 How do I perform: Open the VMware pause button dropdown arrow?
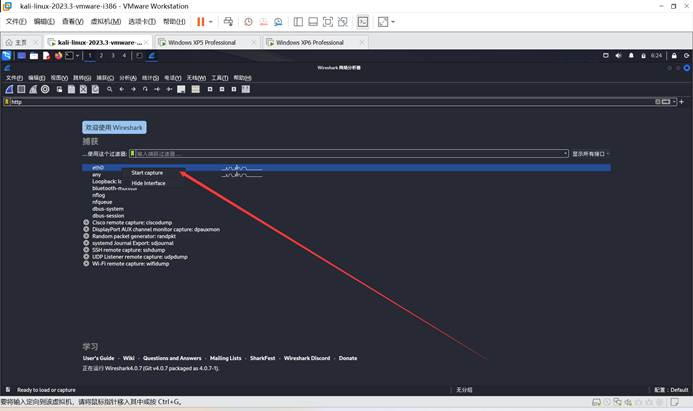click(x=211, y=22)
